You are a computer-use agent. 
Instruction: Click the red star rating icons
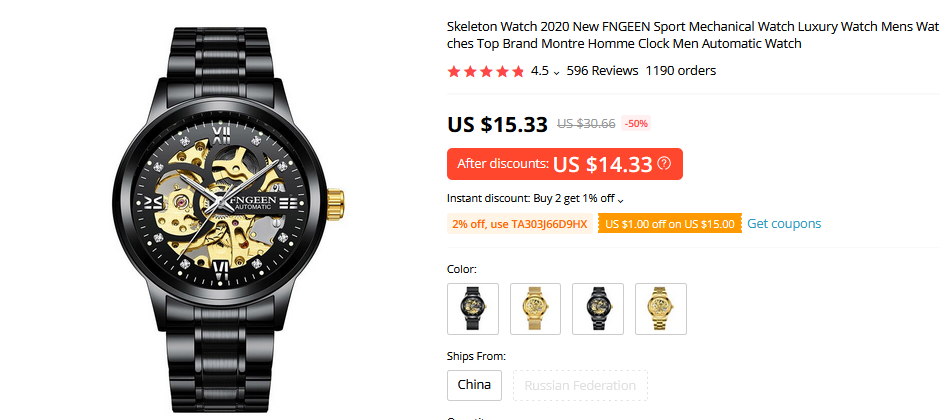tap(486, 71)
